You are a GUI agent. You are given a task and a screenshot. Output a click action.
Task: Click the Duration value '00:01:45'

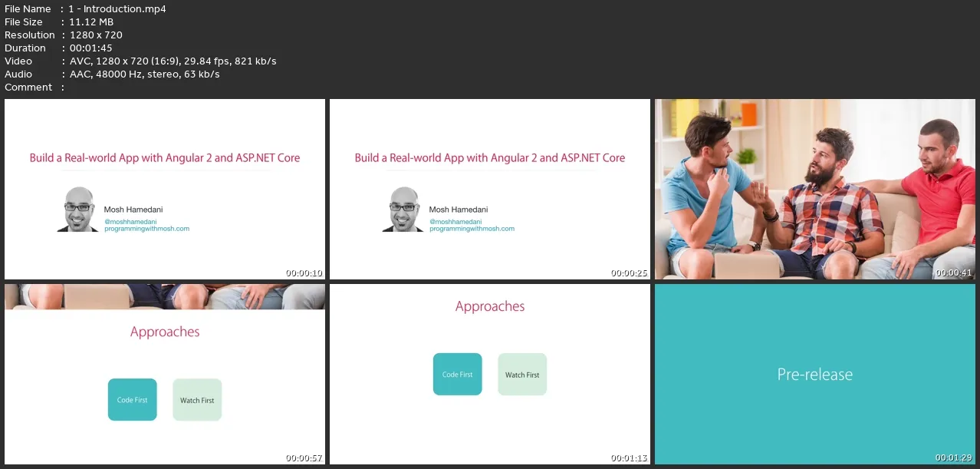90,48
